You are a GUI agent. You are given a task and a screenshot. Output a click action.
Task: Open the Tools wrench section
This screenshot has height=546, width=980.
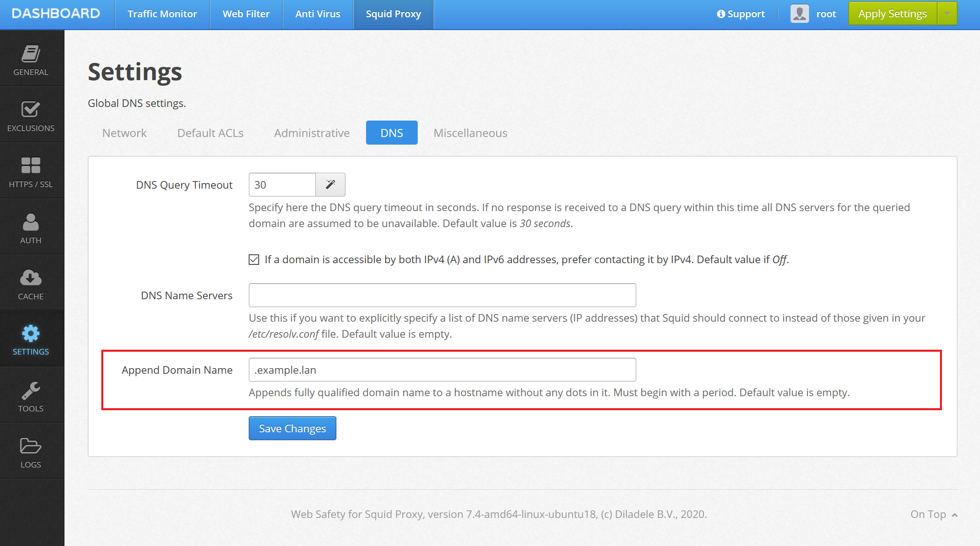click(x=31, y=397)
